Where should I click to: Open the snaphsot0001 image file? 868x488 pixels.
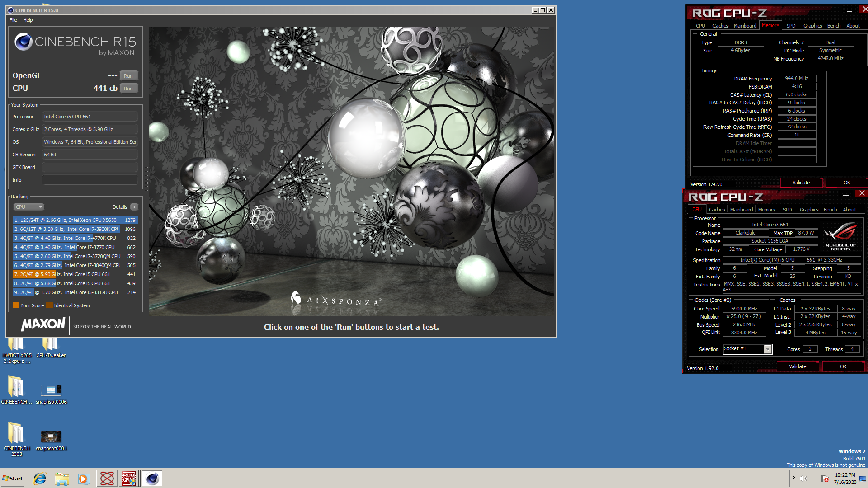click(51, 441)
